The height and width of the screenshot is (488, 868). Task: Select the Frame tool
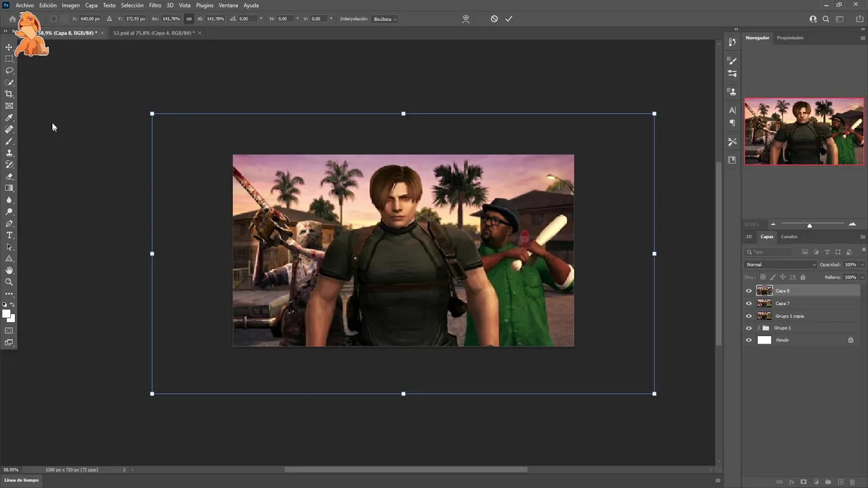pos(9,106)
